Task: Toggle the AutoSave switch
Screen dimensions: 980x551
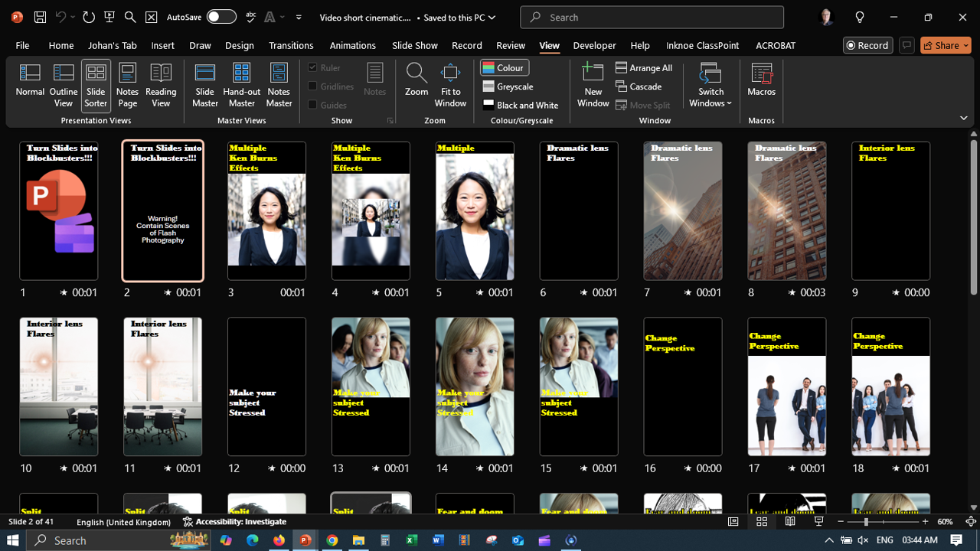Action: coord(220,17)
